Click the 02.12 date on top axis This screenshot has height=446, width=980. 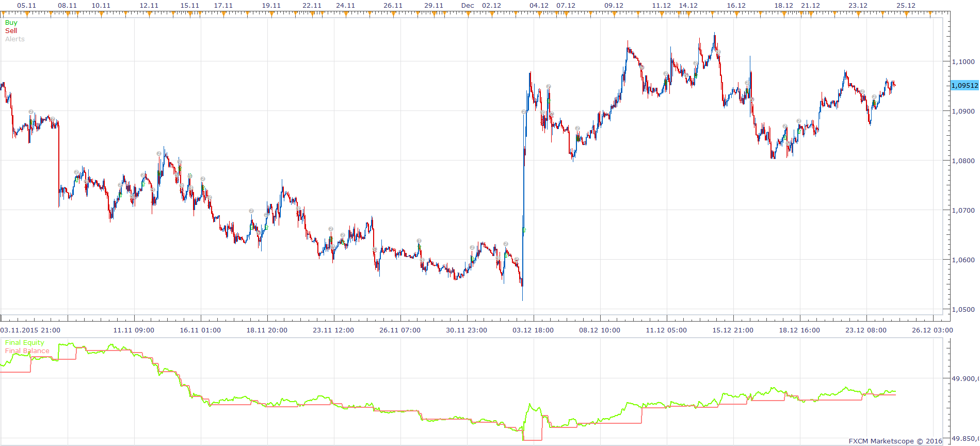pyautogui.click(x=492, y=6)
